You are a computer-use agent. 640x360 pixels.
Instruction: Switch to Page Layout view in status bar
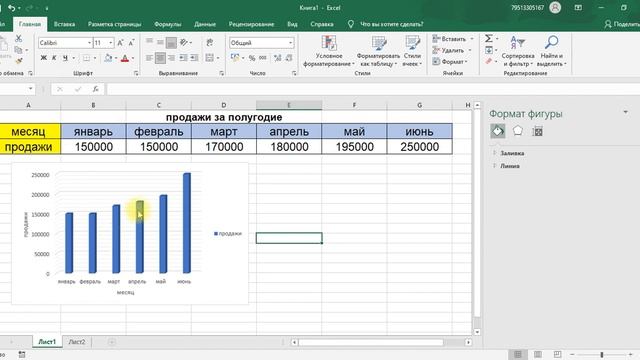(x=538, y=354)
